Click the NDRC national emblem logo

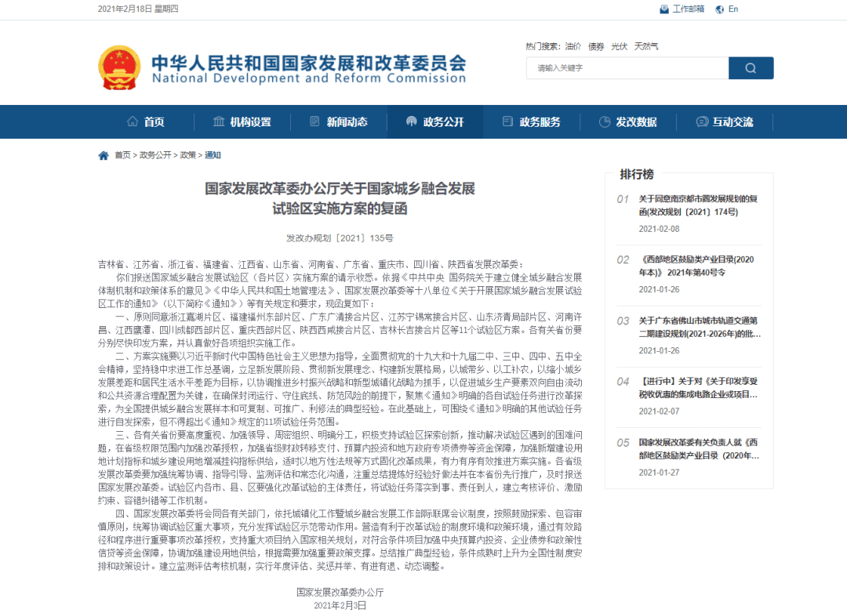120,67
